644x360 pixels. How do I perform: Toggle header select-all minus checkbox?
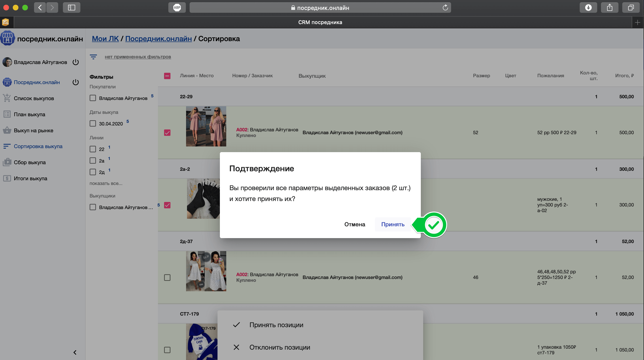point(167,76)
